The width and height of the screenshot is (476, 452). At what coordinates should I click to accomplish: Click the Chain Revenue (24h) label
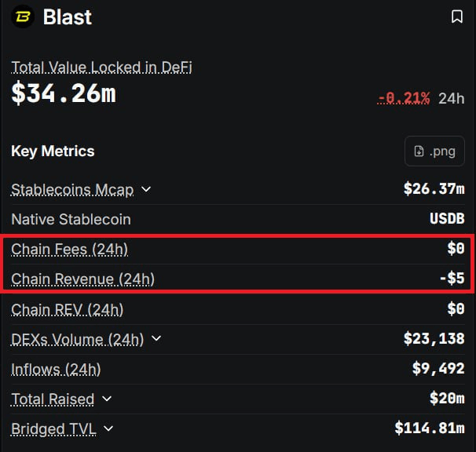pyautogui.click(x=82, y=279)
